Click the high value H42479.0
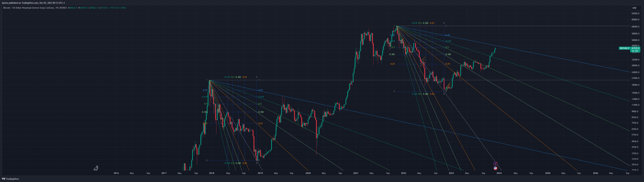 point(83,8)
